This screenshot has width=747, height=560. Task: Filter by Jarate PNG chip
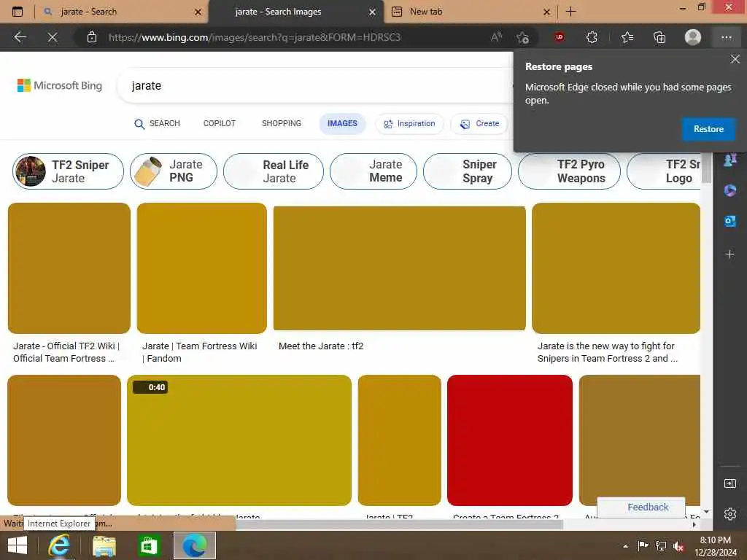pos(174,171)
